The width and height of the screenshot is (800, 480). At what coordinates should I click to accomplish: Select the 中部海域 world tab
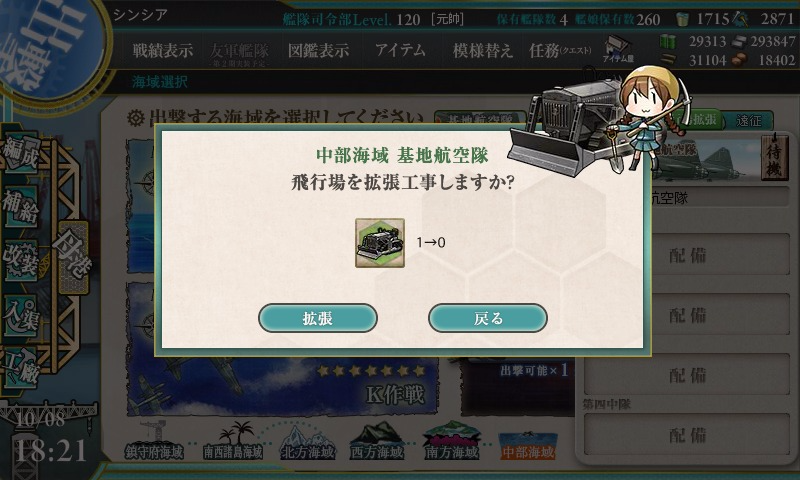click(x=528, y=445)
